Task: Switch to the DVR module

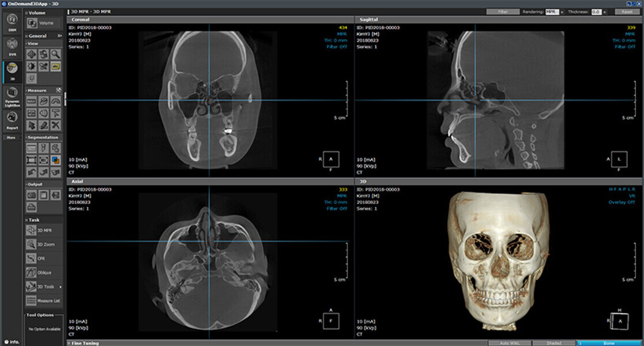Action: pos(12,46)
